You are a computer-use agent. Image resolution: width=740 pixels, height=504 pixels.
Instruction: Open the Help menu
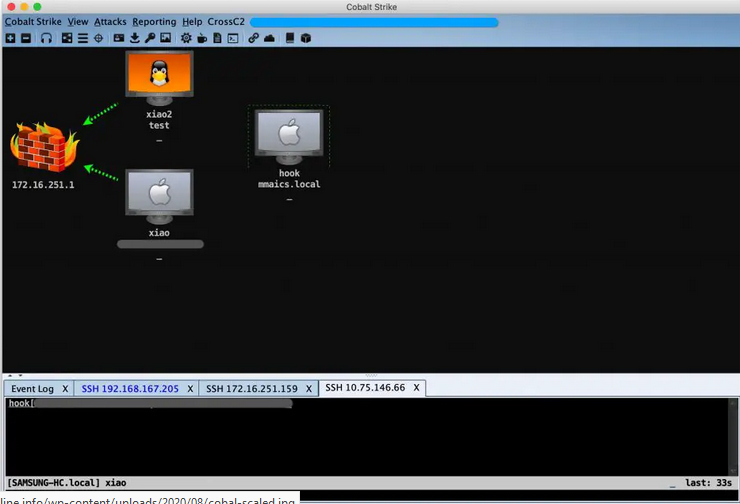[192, 22]
